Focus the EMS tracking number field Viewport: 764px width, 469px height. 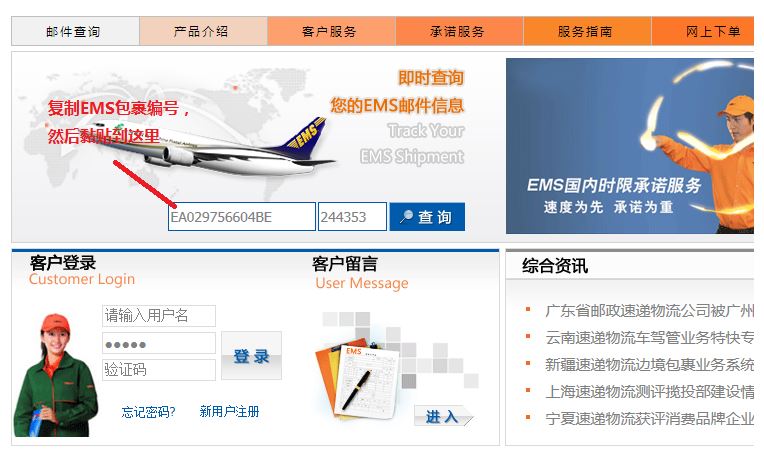click(x=242, y=217)
